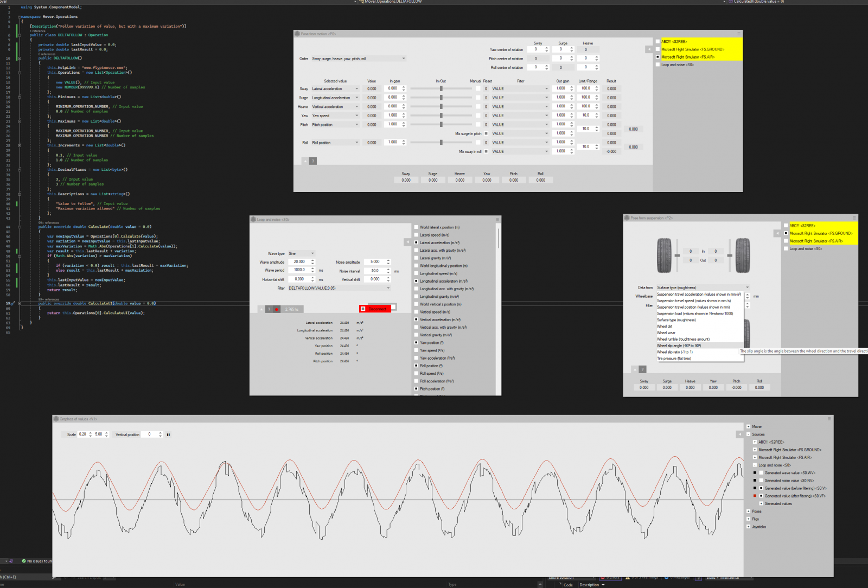Click the up-arrow collapse button in Pose from motion
This screenshot has width=868, height=588.
pyautogui.click(x=305, y=161)
